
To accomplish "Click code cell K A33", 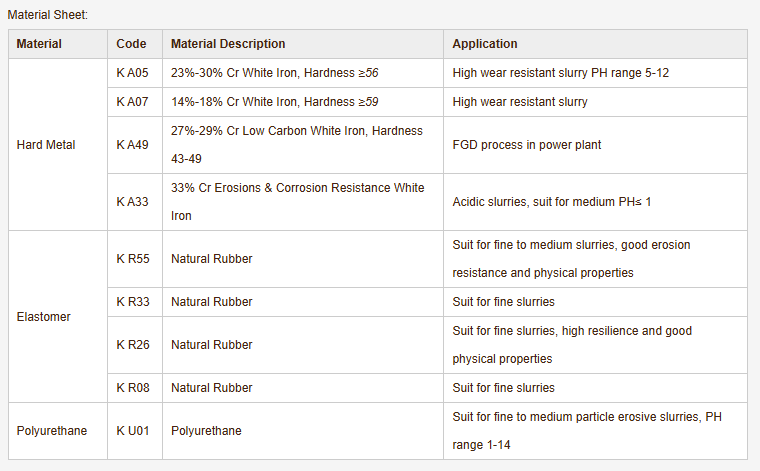I will (132, 202).
